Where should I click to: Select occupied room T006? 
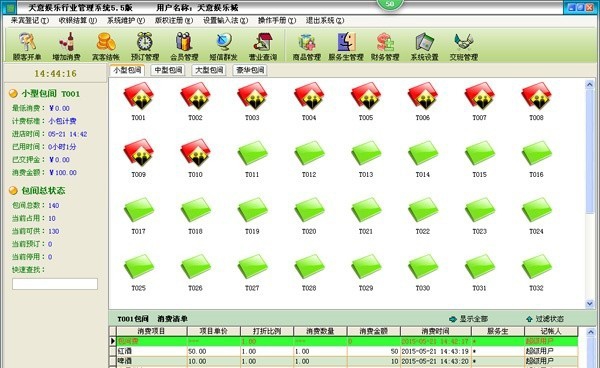click(x=423, y=101)
